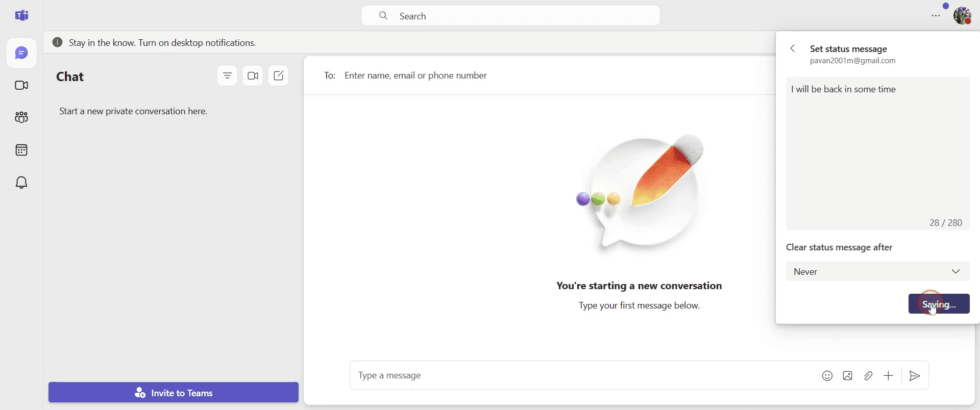
Task: Click the Invite to Teams button
Action: (x=174, y=393)
